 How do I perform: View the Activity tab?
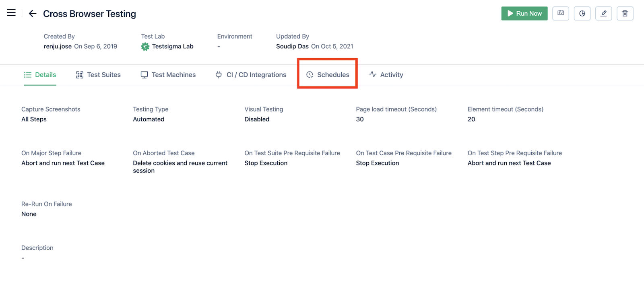(x=386, y=75)
